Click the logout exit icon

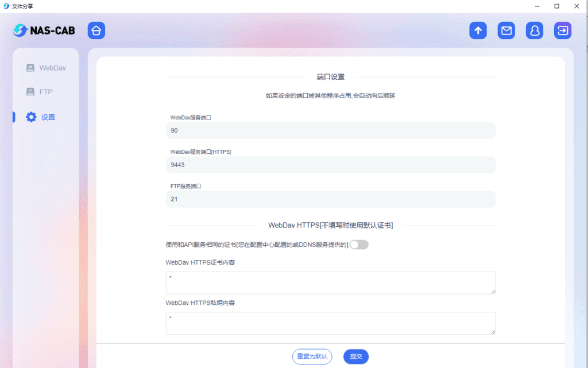562,30
